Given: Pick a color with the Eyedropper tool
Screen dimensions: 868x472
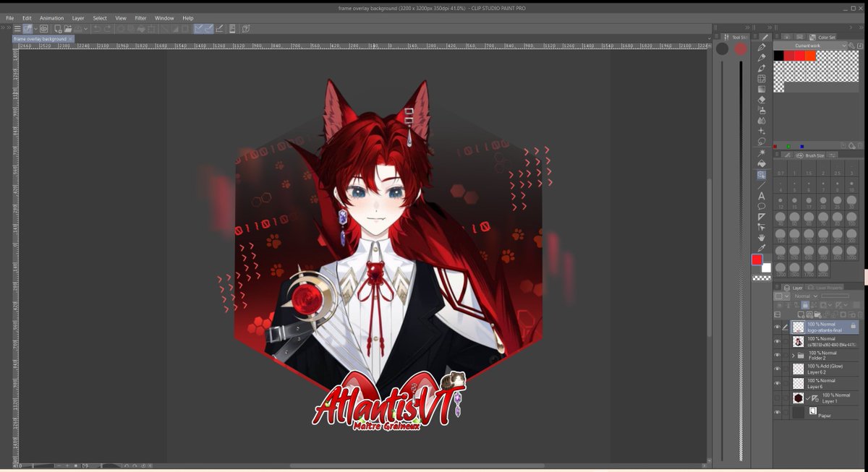Looking at the screenshot, I should coord(762,249).
